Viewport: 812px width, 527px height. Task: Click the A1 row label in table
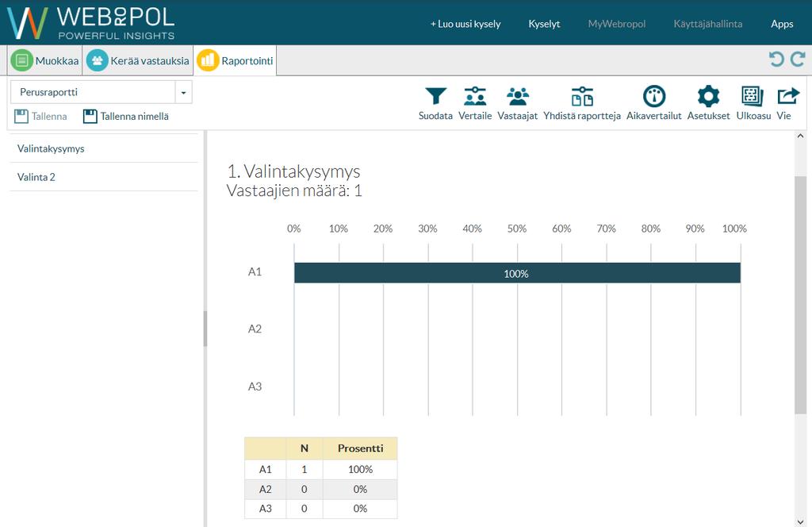pyautogui.click(x=265, y=470)
